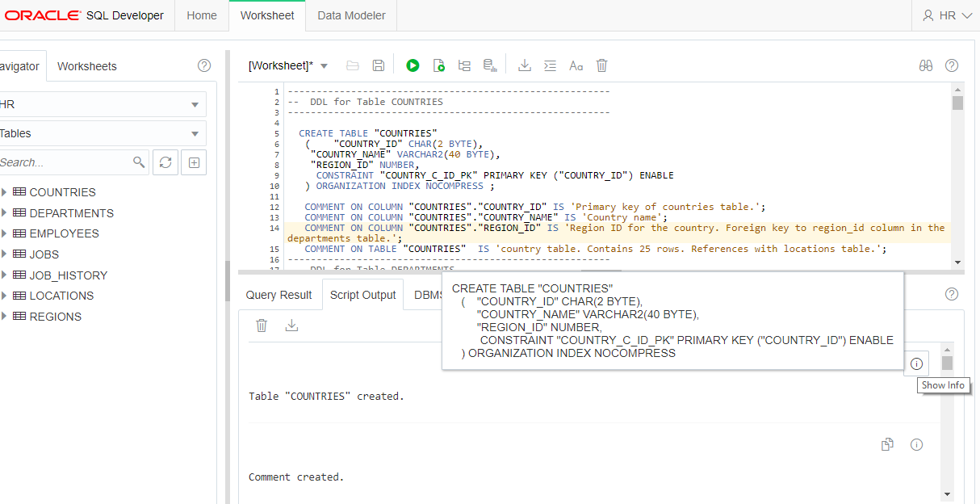The width and height of the screenshot is (980, 504).
Task: Copy the Comment created statement
Action: click(887, 444)
